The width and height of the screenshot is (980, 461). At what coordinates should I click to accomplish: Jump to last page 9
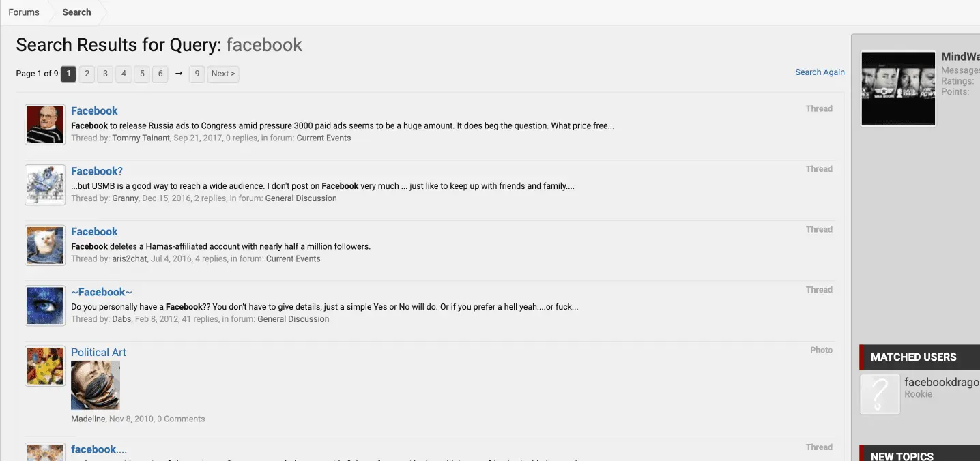coord(197,74)
